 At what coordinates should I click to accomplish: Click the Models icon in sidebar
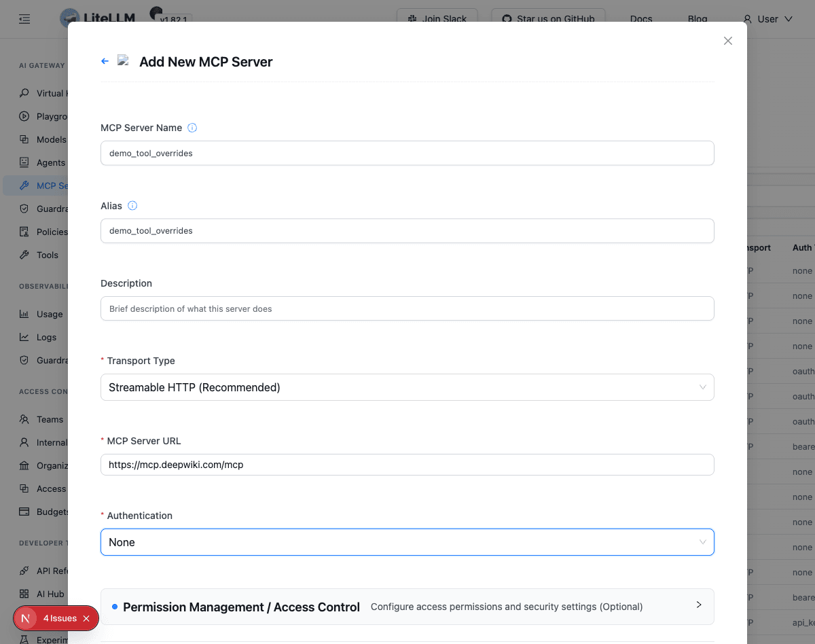click(24, 139)
